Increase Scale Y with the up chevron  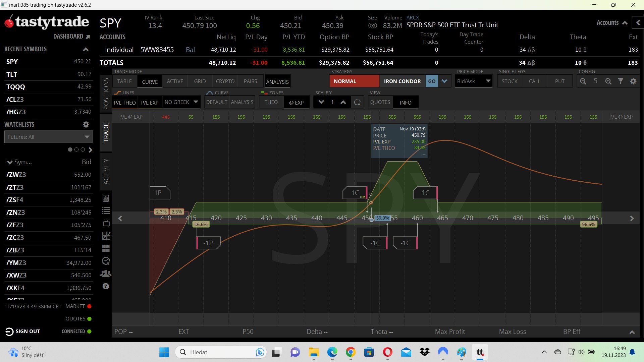pyautogui.click(x=343, y=102)
